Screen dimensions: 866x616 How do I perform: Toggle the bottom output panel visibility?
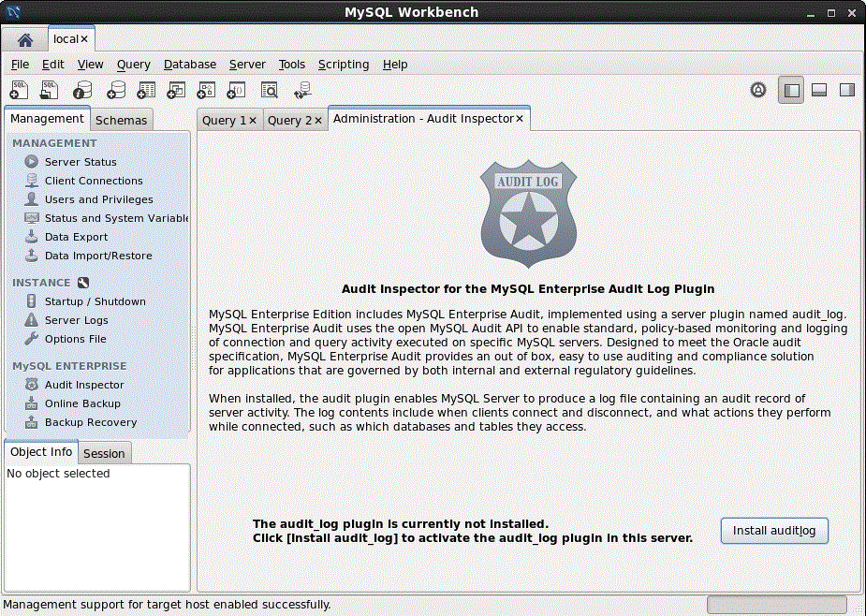[818, 90]
